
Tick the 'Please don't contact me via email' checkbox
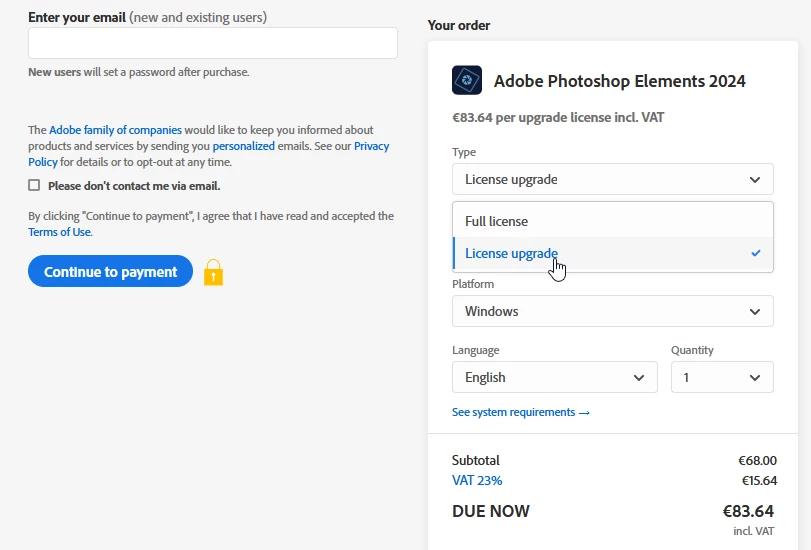coord(34,185)
